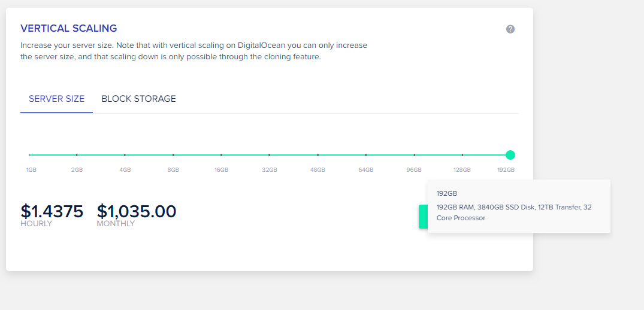Set server size slider to 2GB
The width and height of the screenshot is (644, 310).
pos(77,155)
